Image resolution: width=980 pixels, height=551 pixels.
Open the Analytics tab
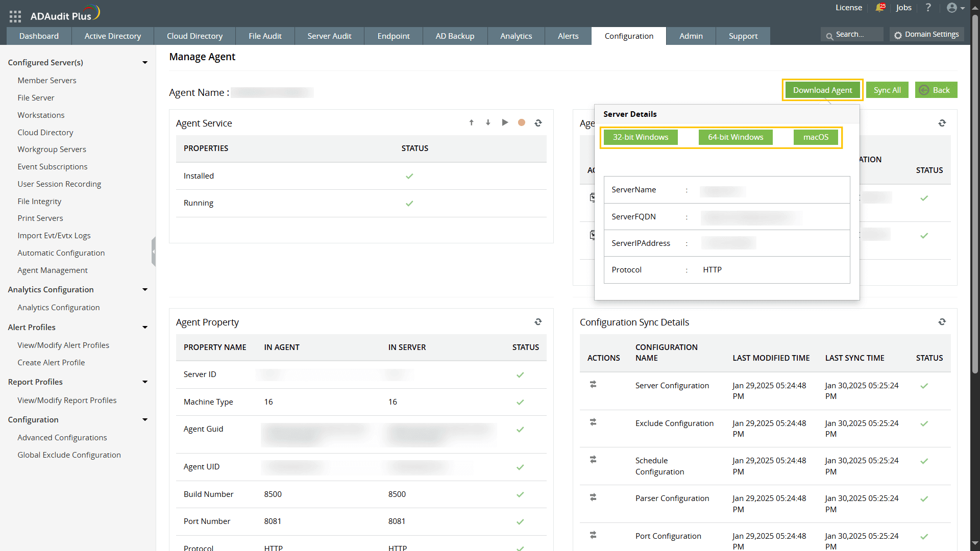(x=516, y=36)
